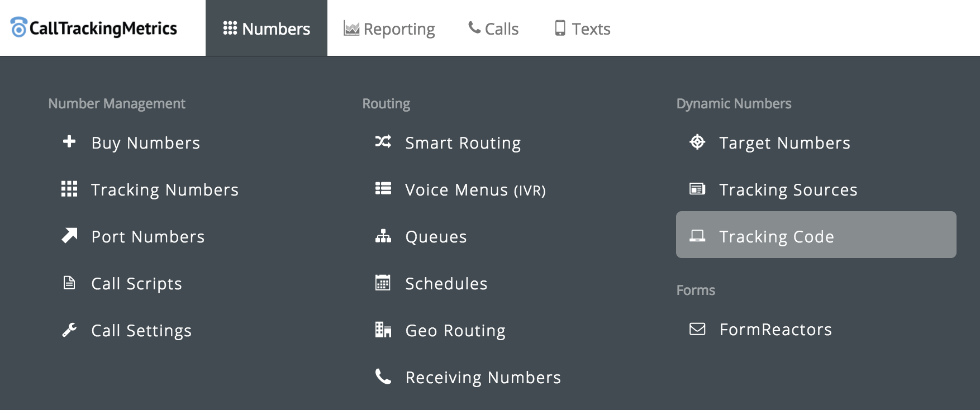Click the Forms section heading

696,290
